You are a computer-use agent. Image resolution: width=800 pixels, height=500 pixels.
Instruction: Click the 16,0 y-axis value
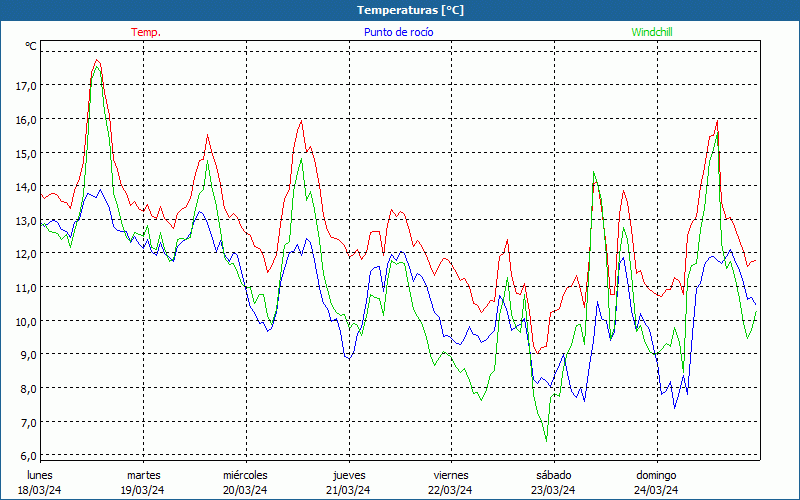[x=27, y=119]
